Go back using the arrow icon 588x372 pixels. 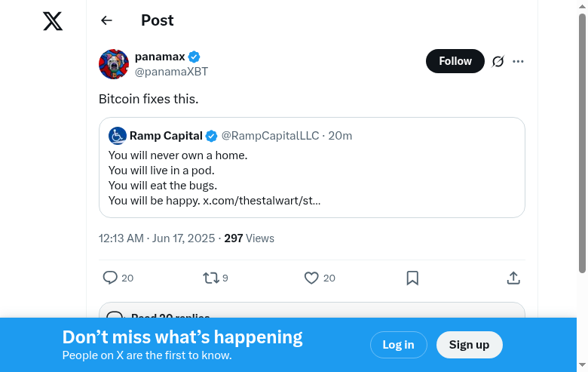pyautogui.click(x=106, y=21)
